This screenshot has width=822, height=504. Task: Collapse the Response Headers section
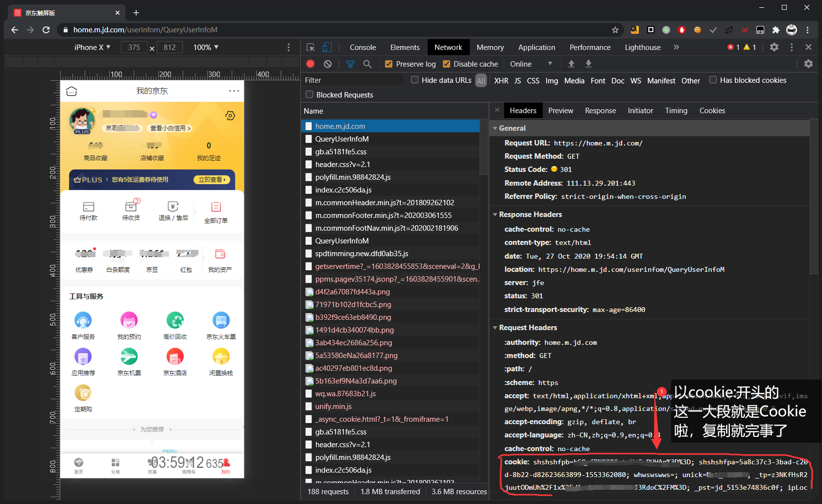pyautogui.click(x=495, y=215)
